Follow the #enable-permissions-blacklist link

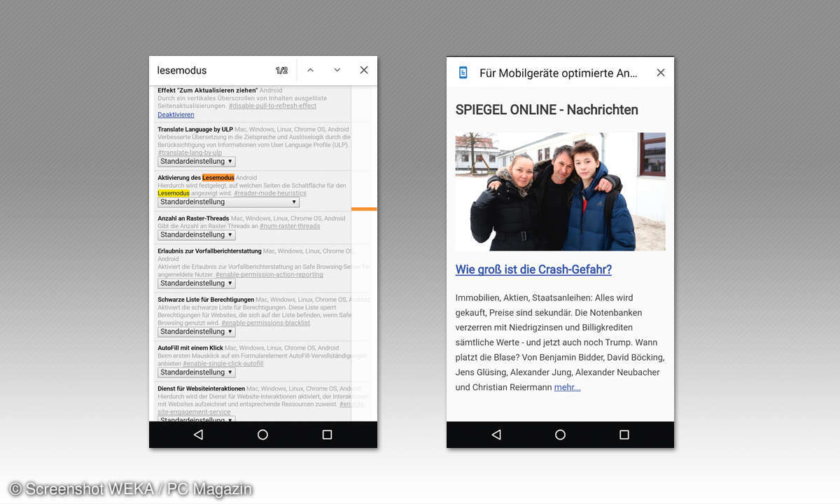(x=266, y=323)
